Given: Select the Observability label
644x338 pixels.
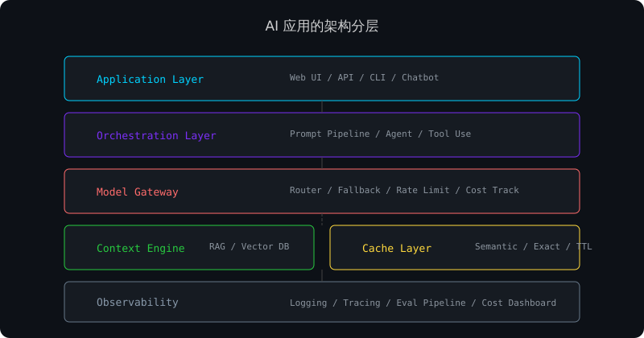Looking at the screenshot, I should [138, 303].
